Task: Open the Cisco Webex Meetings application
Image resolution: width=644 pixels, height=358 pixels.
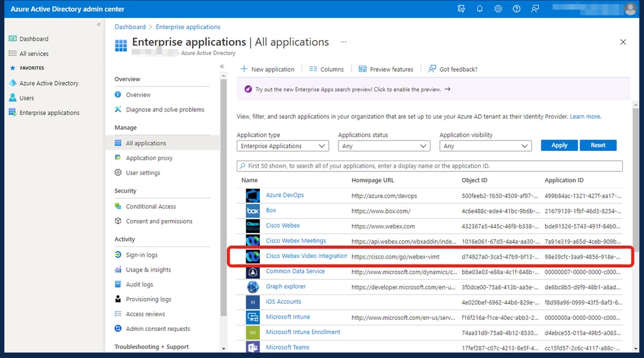Action: click(296, 241)
